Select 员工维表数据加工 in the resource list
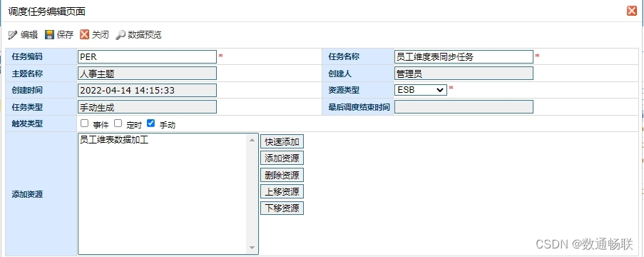The image size is (644, 257). coord(114,140)
